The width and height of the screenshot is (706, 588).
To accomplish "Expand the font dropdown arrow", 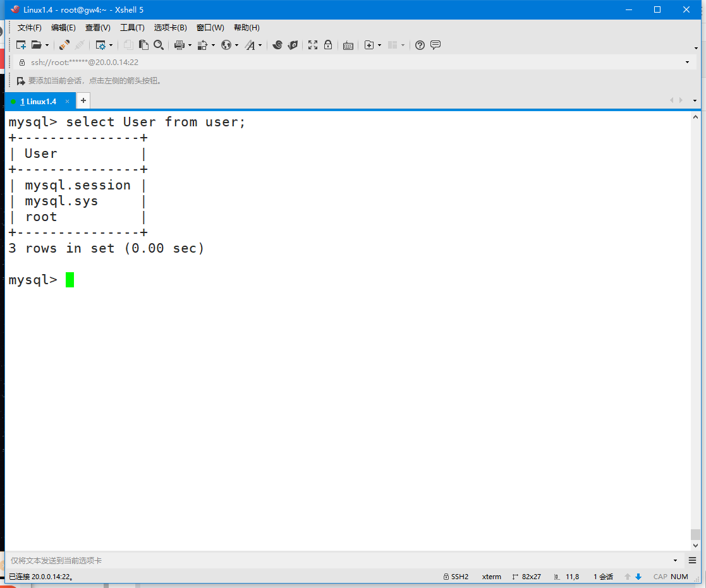I will coord(260,45).
